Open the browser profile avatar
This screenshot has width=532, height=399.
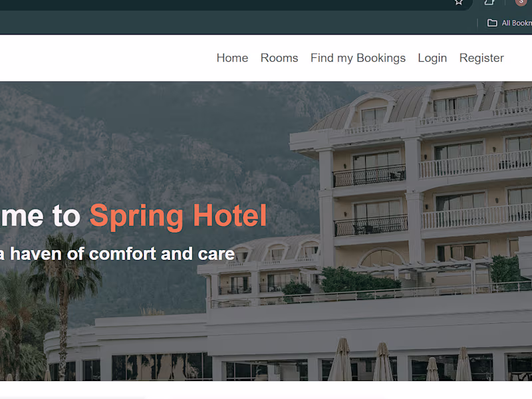tap(521, 2)
